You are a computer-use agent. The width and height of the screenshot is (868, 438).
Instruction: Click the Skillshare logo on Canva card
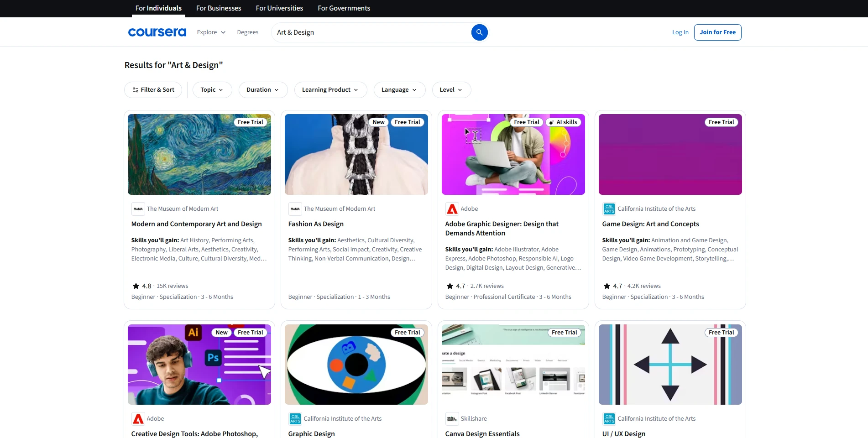coord(451,418)
